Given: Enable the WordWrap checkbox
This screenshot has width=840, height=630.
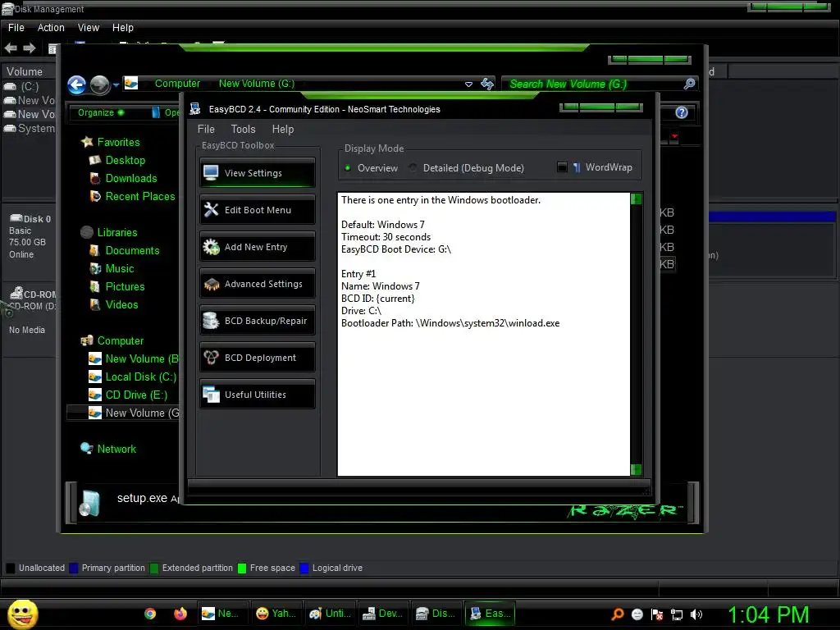Looking at the screenshot, I should [x=562, y=167].
